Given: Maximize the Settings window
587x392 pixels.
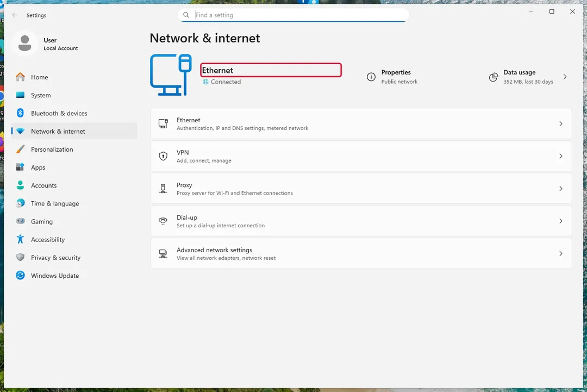Looking at the screenshot, I should click(x=552, y=11).
